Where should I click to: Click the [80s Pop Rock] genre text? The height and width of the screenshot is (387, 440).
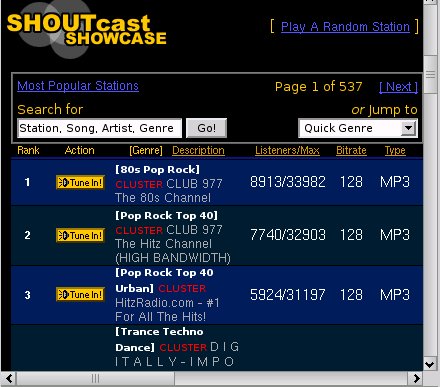click(157, 170)
